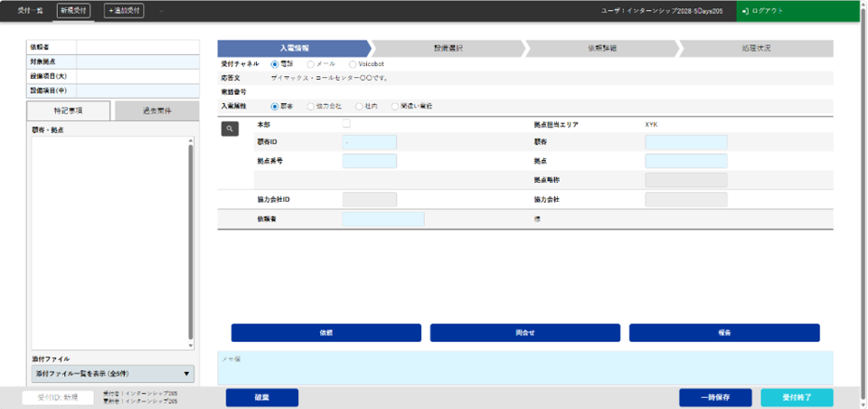Go to 入電情報 step
868x409 pixels.
(x=294, y=48)
